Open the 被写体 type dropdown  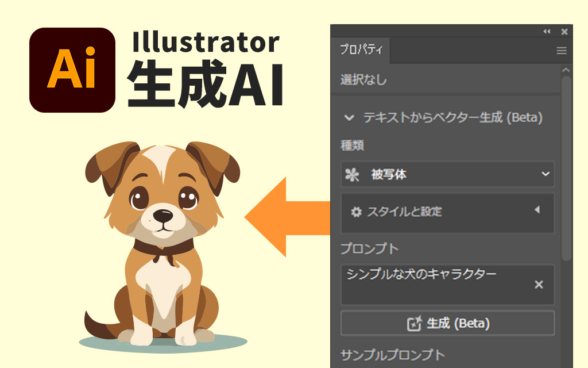click(447, 174)
